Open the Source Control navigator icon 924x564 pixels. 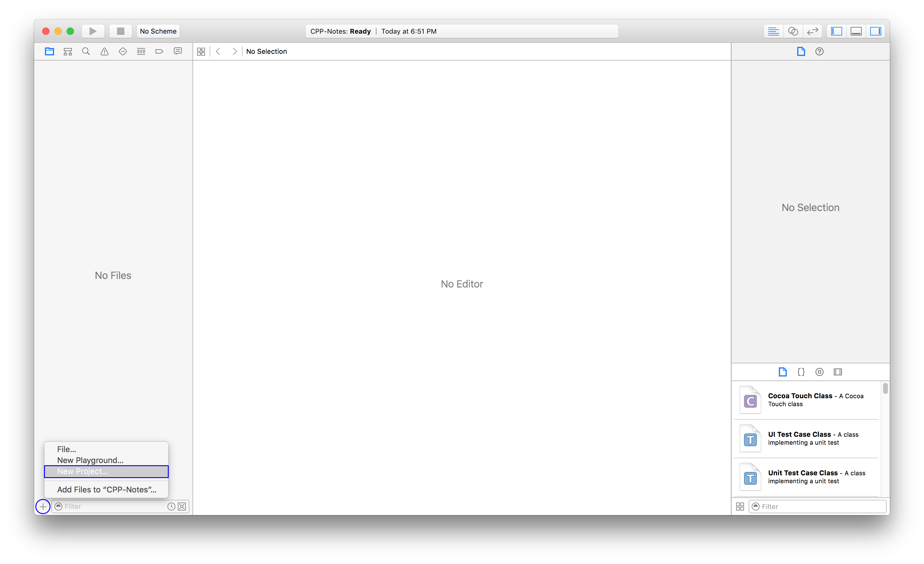pos(68,51)
